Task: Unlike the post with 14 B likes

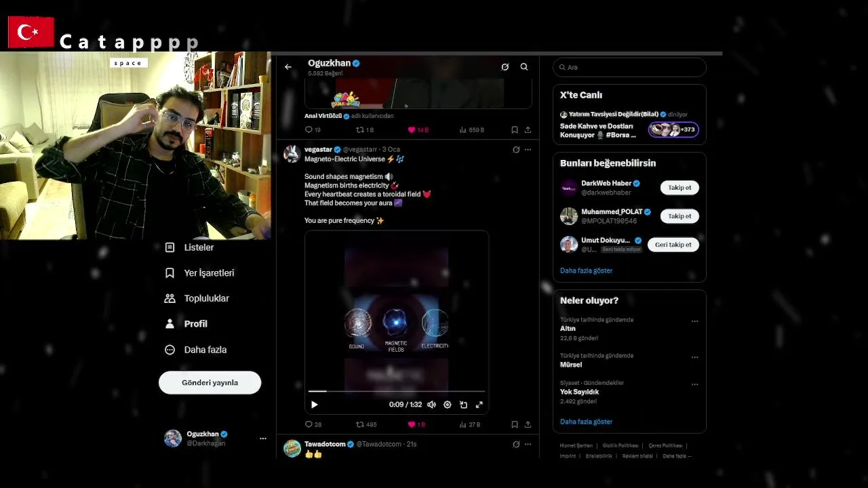Action: [x=418, y=130]
